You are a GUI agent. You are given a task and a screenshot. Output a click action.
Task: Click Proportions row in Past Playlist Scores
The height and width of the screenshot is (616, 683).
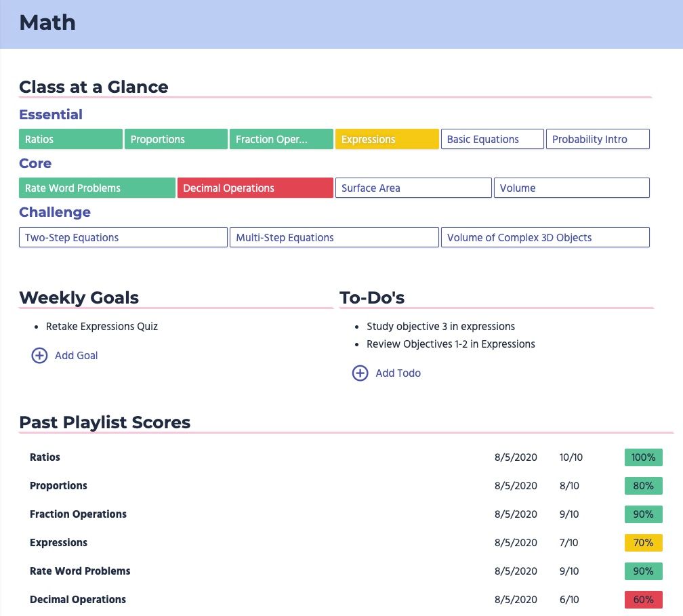(x=346, y=486)
